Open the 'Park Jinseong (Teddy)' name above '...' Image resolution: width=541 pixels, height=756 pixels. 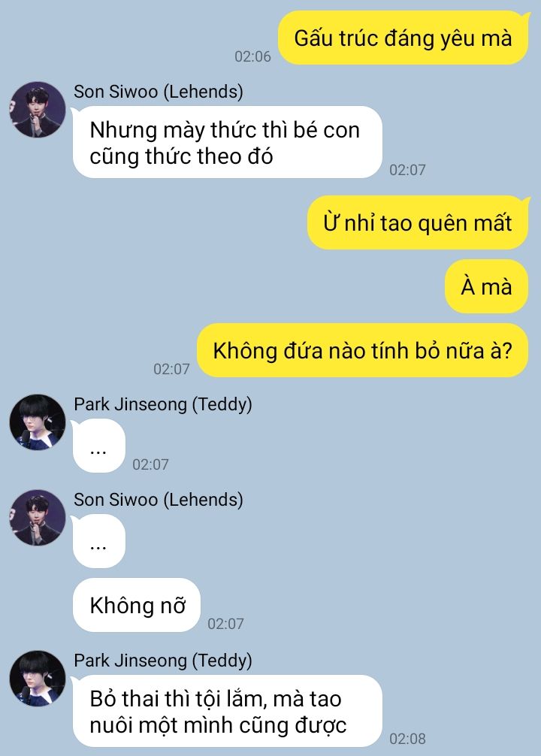163,404
